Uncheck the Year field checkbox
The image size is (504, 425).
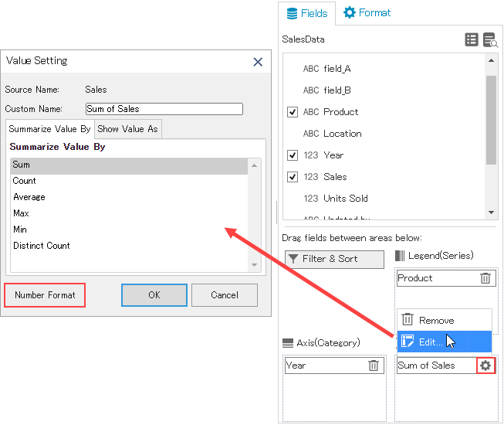click(x=293, y=155)
